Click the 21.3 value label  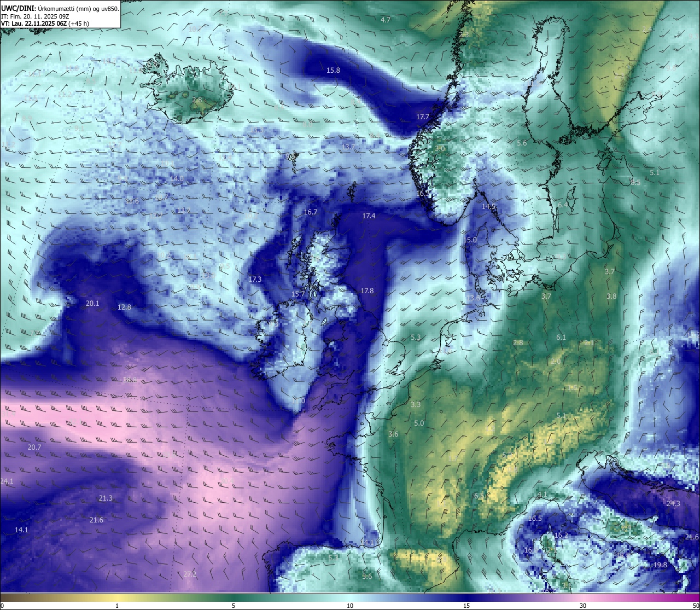coord(106,498)
